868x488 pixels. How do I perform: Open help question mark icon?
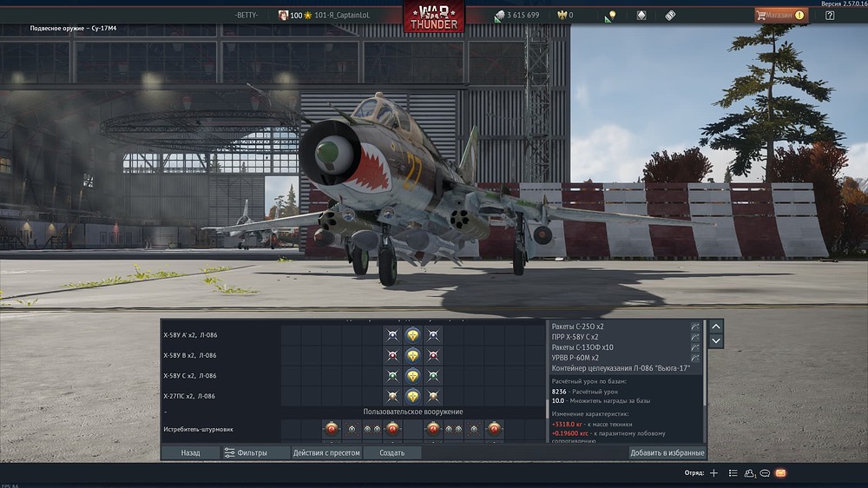(830, 16)
